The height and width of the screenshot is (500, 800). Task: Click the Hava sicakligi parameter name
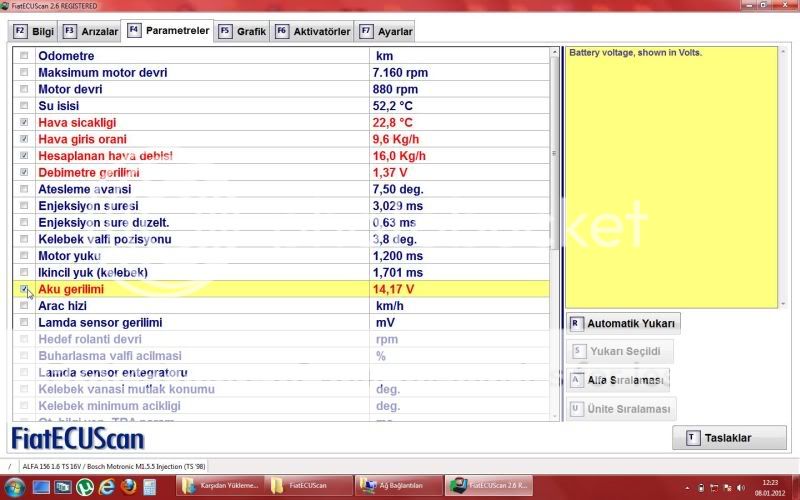(77, 122)
